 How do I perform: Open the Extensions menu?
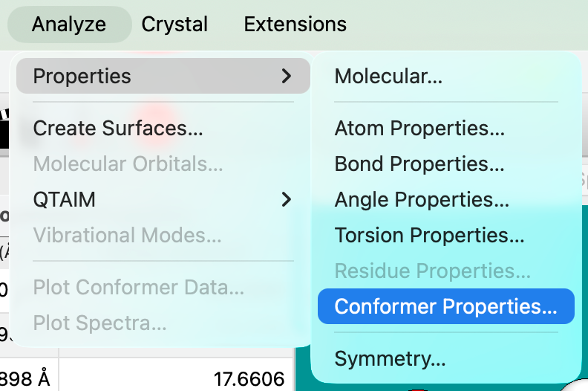(x=295, y=24)
